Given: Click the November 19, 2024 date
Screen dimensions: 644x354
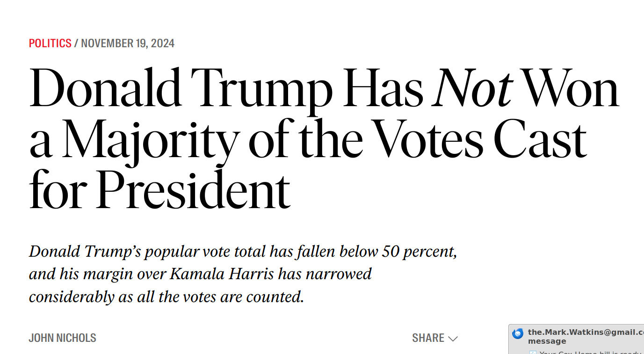Looking at the screenshot, I should pyautogui.click(x=128, y=43).
